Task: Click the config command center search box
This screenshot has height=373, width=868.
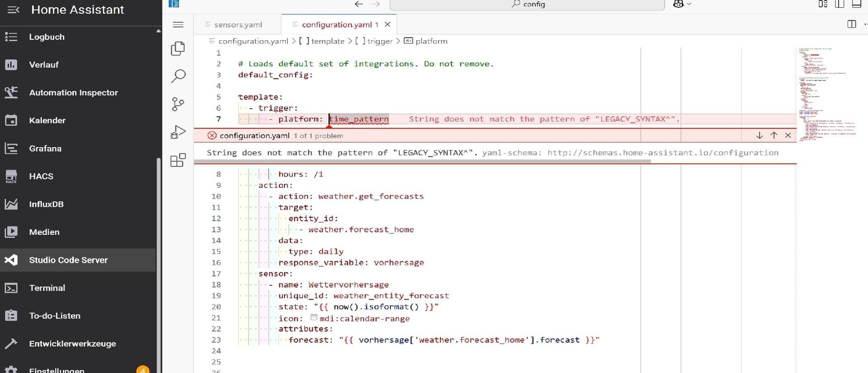Action: 527,5
